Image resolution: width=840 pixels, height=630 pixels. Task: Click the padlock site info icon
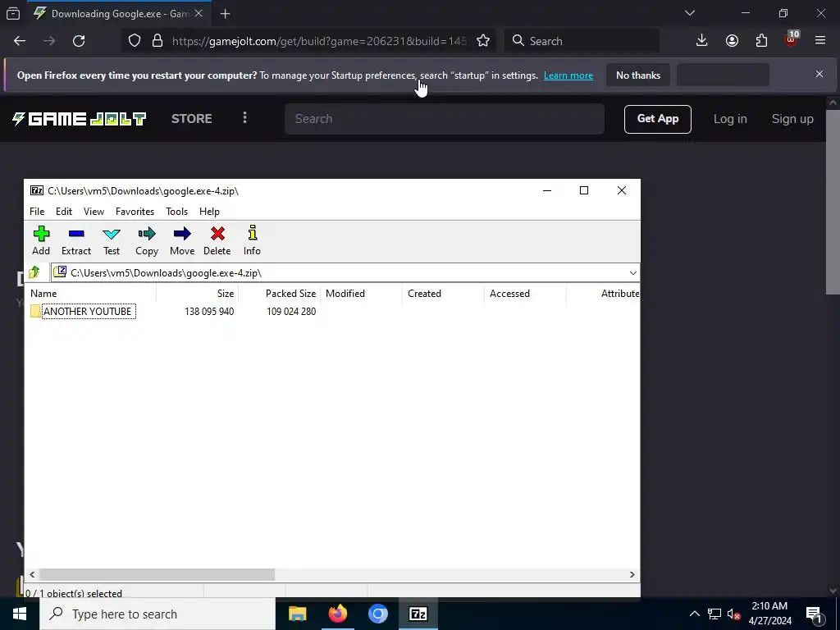tap(157, 41)
